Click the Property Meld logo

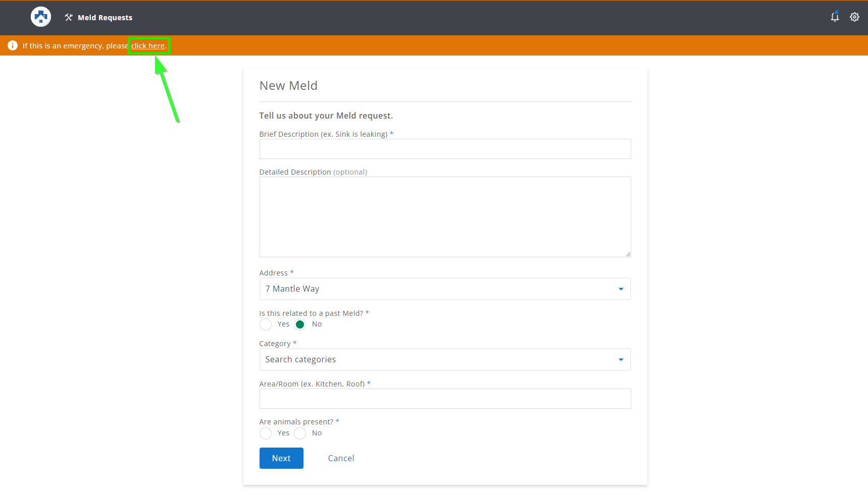pos(40,17)
